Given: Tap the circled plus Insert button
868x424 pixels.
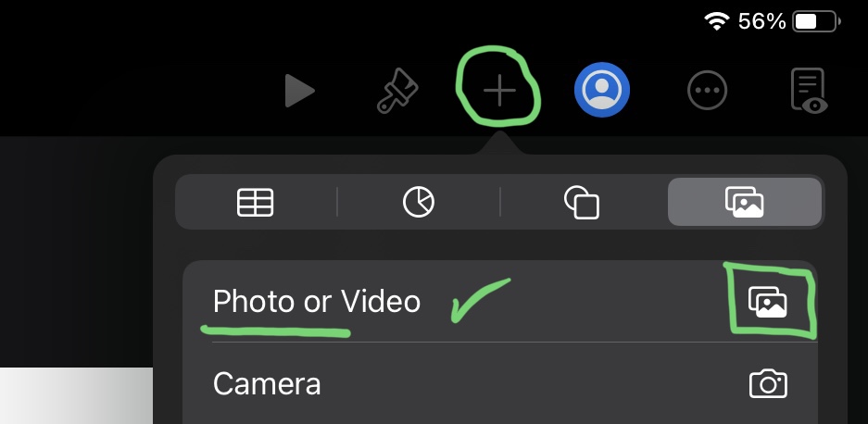Looking at the screenshot, I should pos(498,90).
